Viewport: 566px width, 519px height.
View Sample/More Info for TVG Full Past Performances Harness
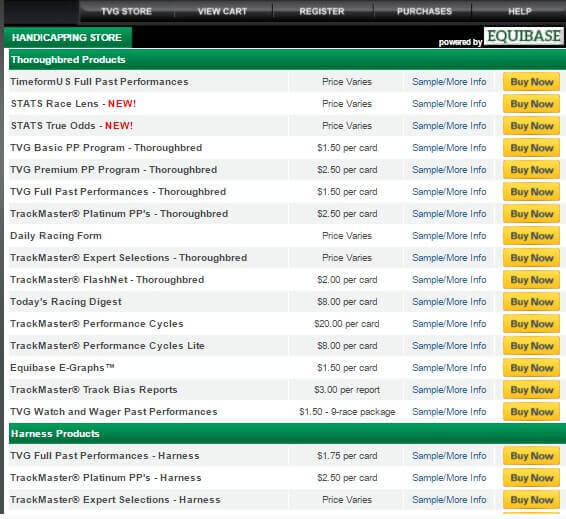tap(449, 456)
